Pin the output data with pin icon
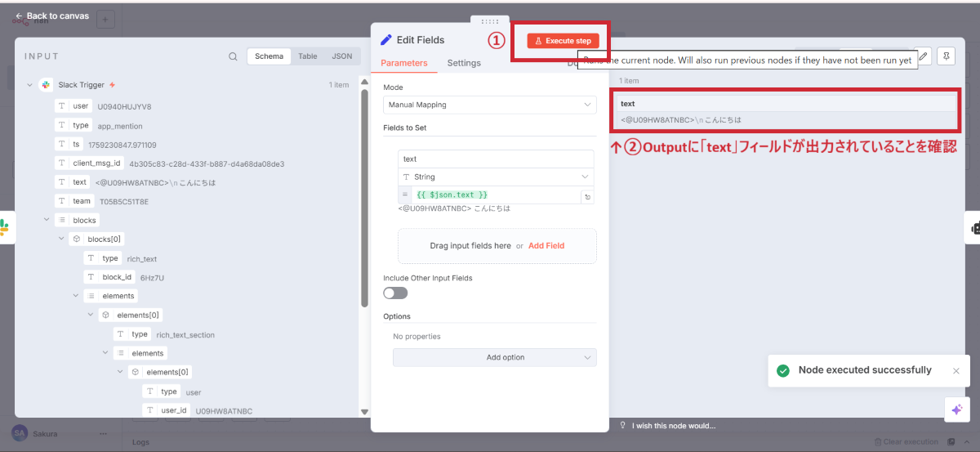This screenshot has width=980, height=452. pos(947,56)
